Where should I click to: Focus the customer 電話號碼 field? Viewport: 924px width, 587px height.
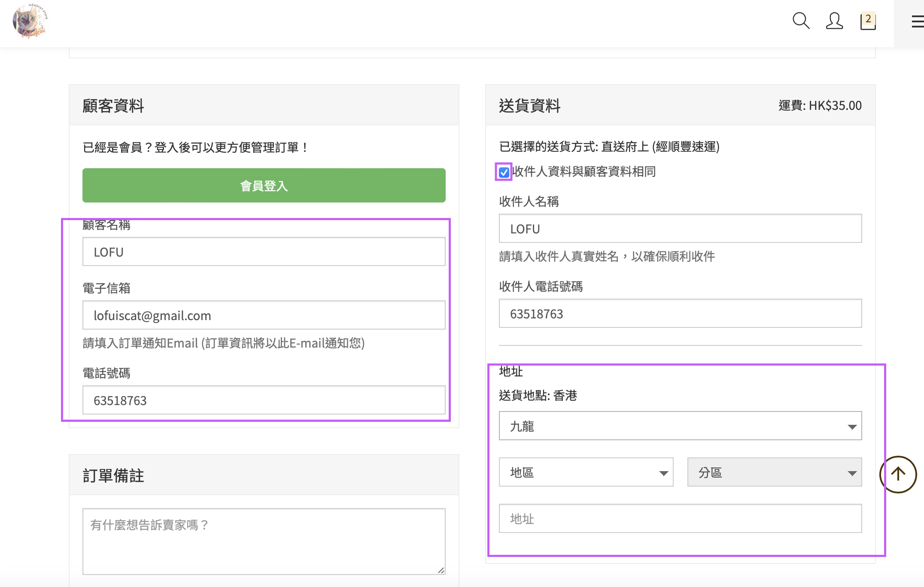click(x=264, y=400)
